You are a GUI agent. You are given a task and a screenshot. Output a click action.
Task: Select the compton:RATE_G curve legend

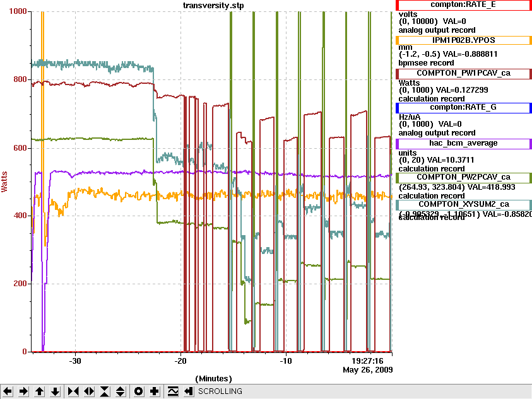click(x=463, y=108)
